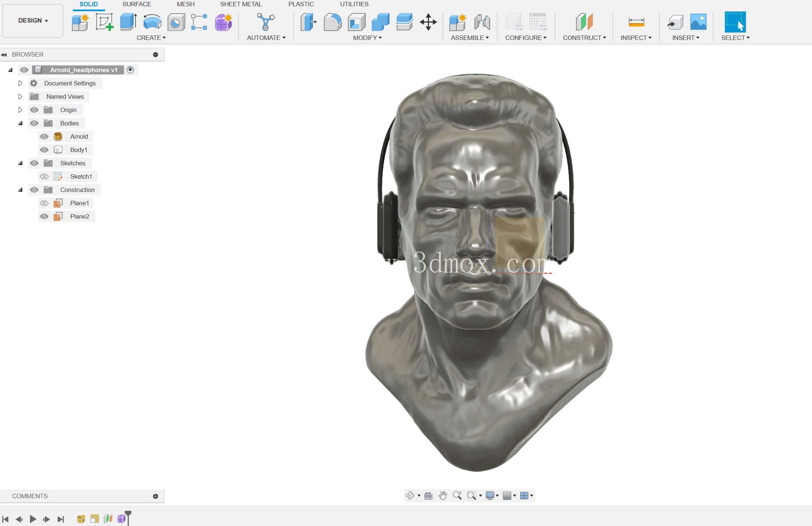Select the Rectangular Pattern tool
The image size is (812, 526).
199,22
